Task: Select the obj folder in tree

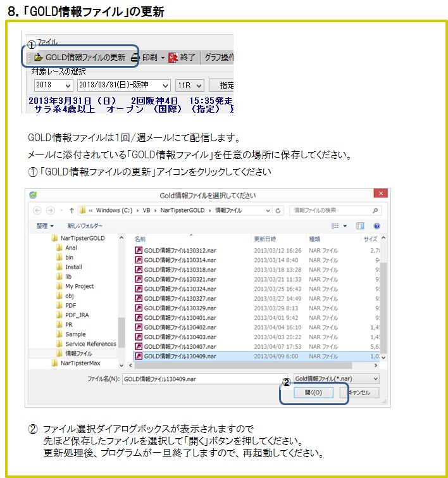Action: pyautogui.click(x=69, y=296)
